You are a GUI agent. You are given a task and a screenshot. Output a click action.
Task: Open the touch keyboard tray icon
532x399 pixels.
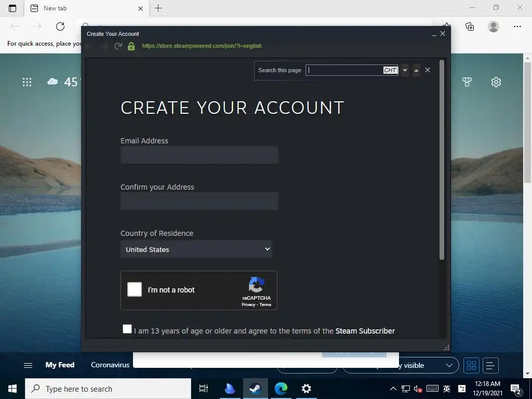click(x=432, y=389)
